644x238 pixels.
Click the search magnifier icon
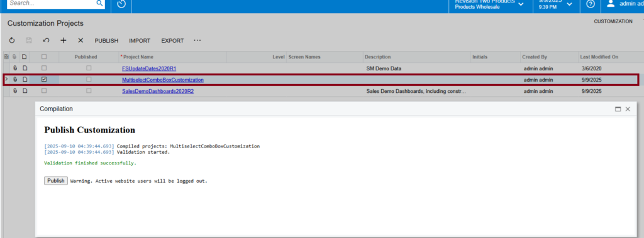99,3
